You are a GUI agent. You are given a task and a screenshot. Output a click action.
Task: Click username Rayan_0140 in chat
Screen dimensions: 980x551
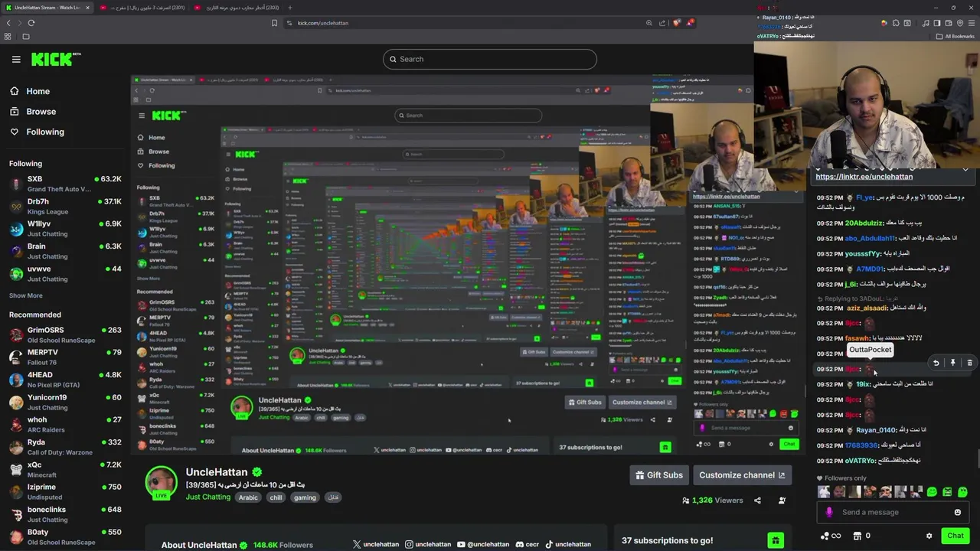[x=875, y=430]
